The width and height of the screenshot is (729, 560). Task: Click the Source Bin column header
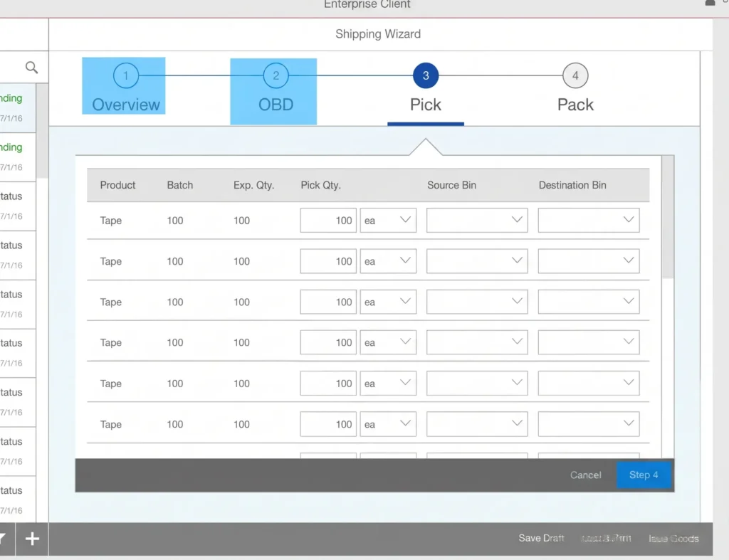(451, 185)
